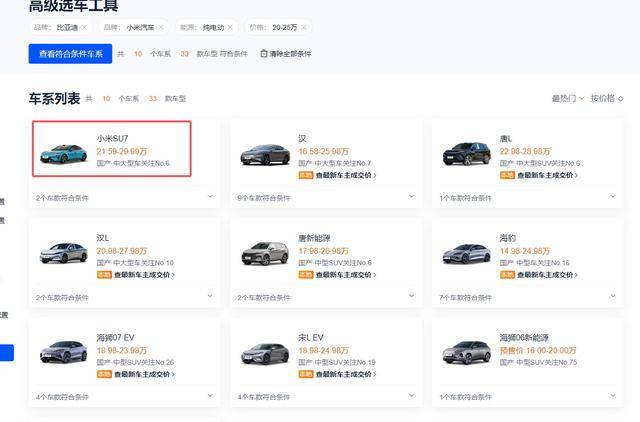640x422 pixels.
Task: Click 清除全部条件 trash icon
Action: pyautogui.click(x=264, y=53)
